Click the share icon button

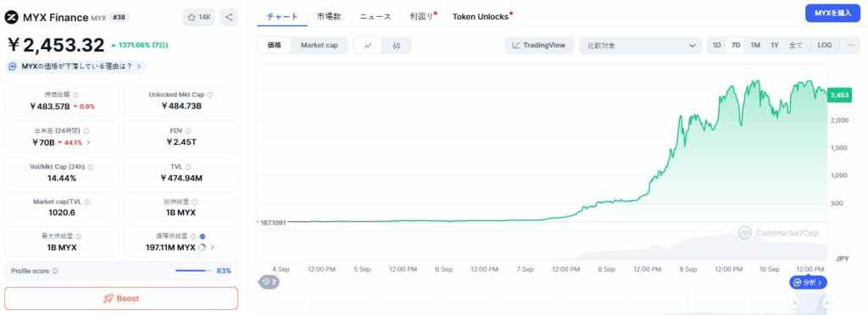(229, 17)
